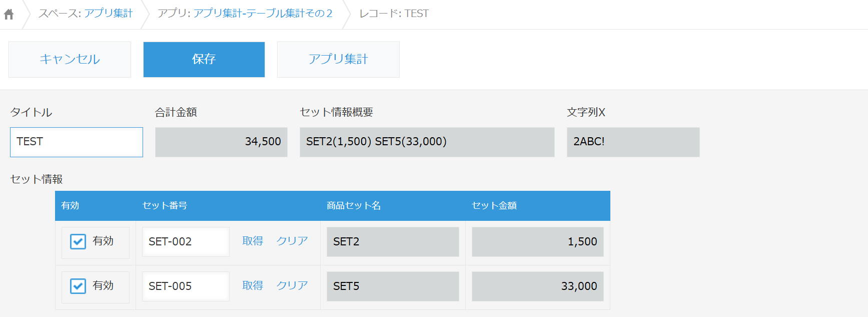Click the セット金額 field showing 1,500

538,242
